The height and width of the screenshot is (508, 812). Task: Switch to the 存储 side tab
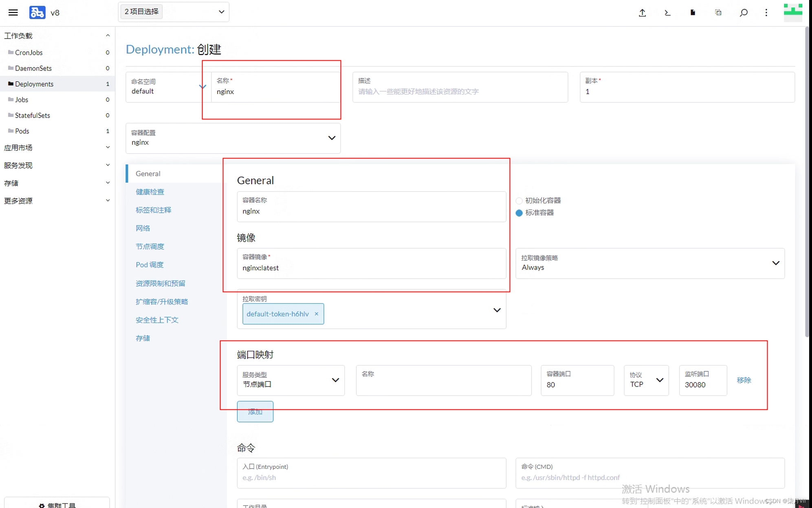tap(143, 338)
